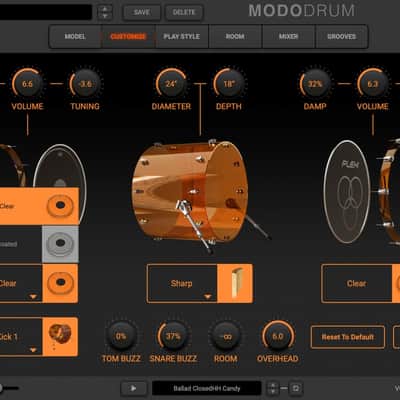The image size is (400, 400).
Task: Click the Kick 1 drum thumbnail icon
Action: [x=60, y=337]
